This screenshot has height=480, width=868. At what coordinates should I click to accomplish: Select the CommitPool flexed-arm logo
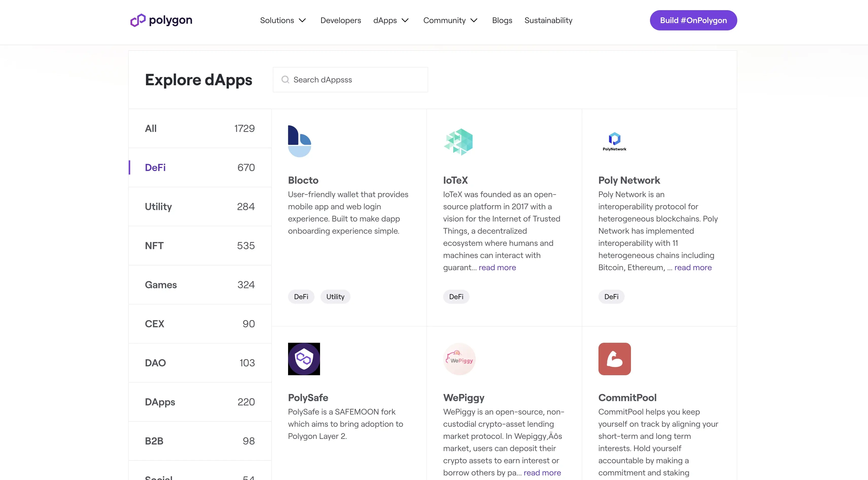614,359
